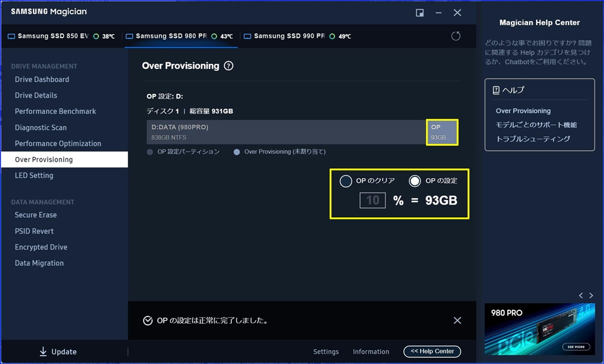Click the help book icon beside ヘルプ
Screen dimensions: 604x364
click(x=496, y=90)
